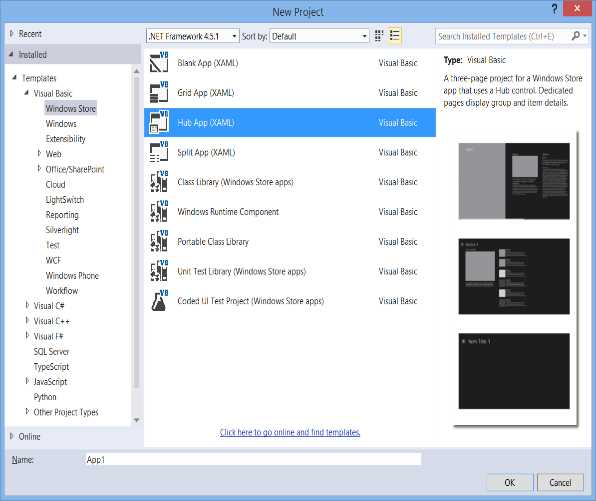Open the Sort by Default dropdown
The width and height of the screenshot is (596, 501).
coord(319,36)
